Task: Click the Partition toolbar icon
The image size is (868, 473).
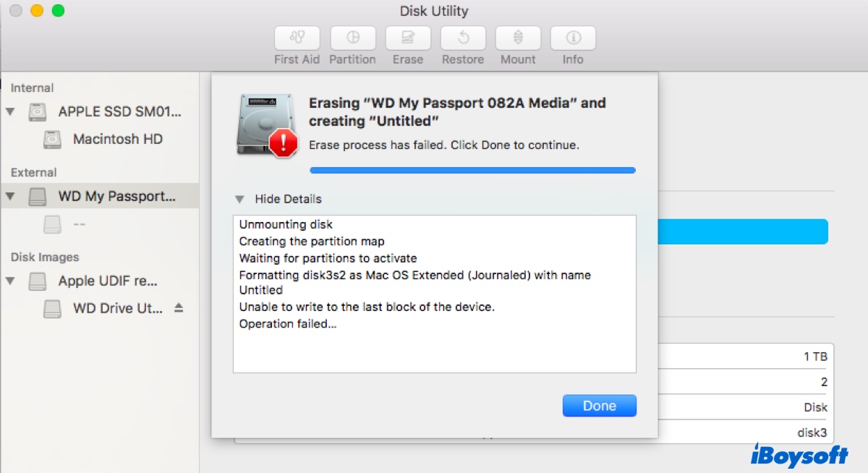Action: tap(353, 38)
